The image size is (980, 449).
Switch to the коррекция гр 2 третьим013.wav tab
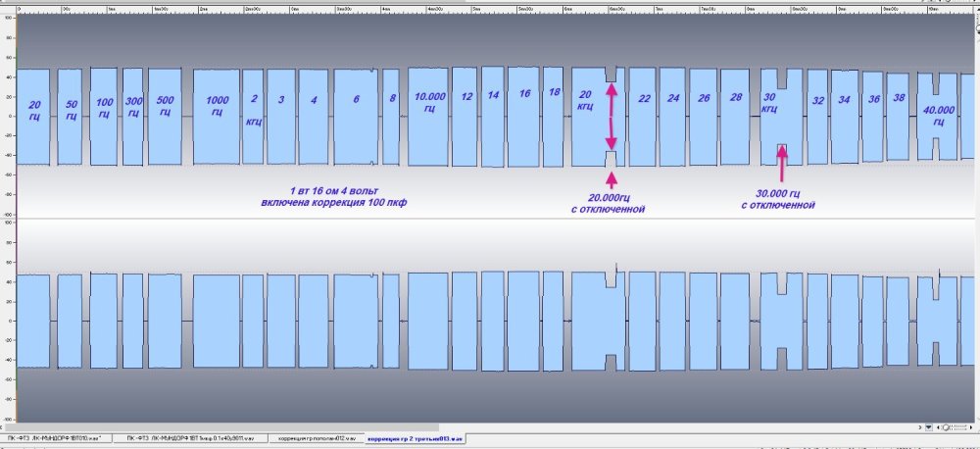click(x=413, y=438)
